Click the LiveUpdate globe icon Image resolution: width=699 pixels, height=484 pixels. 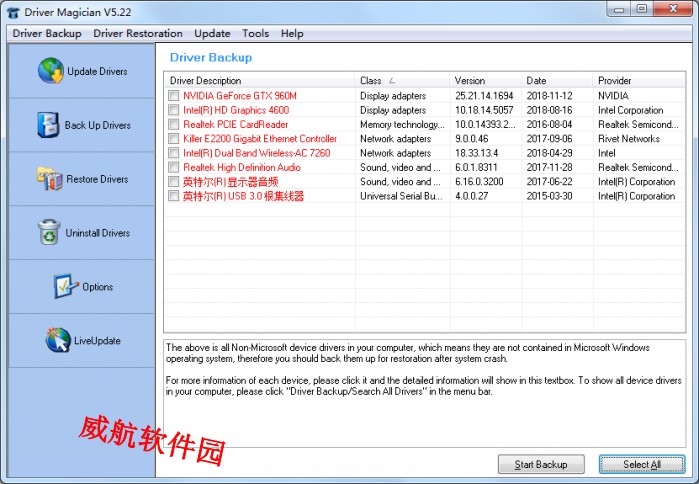58,340
